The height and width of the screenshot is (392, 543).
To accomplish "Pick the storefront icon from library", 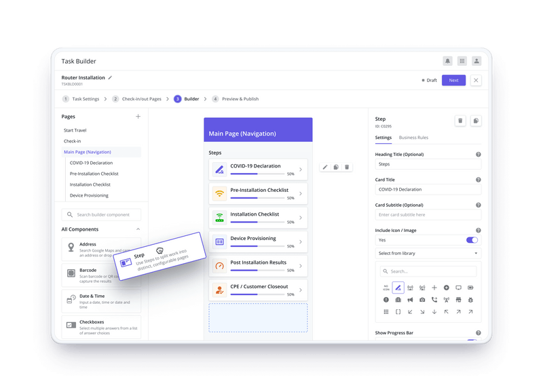I will (x=458, y=300).
